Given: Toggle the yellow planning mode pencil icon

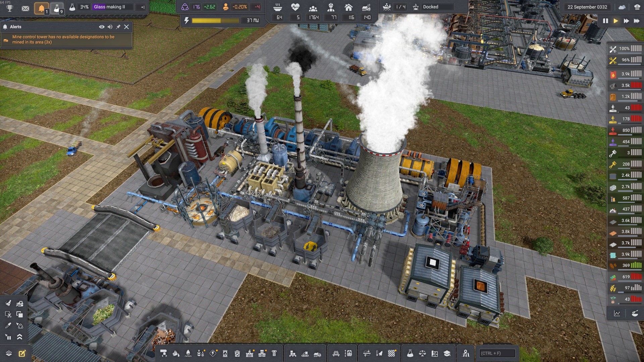Looking at the screenshot, I should coord(22,353).
